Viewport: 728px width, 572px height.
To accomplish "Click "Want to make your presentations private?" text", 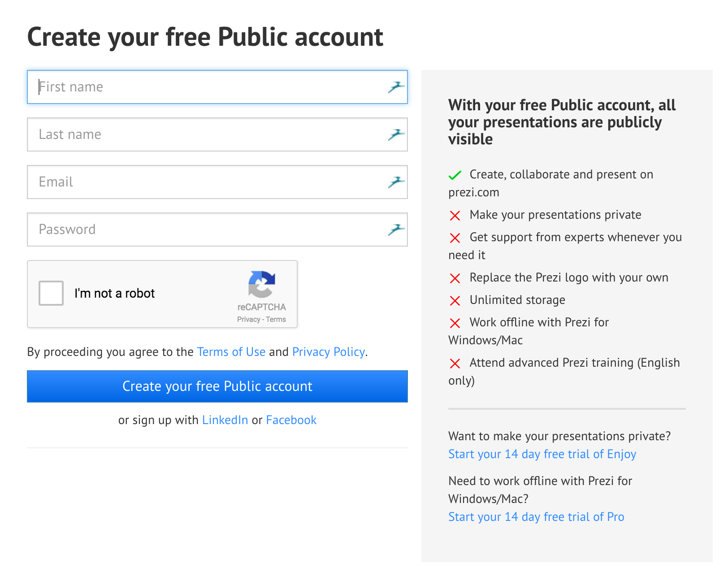I will (x=559, y=436).
